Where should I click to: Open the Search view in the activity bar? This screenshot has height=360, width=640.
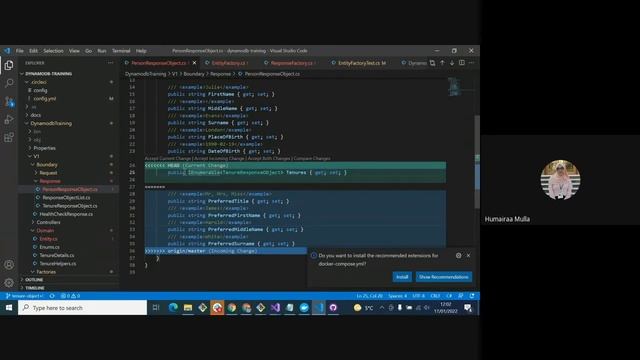[x=9, y=83]
